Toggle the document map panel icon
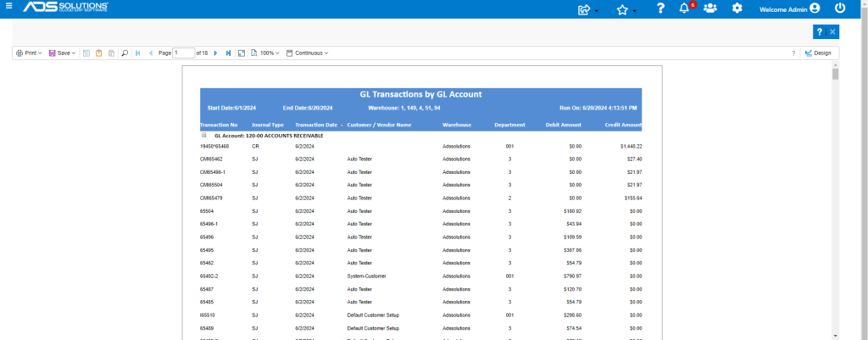 (x=86, y=53)
